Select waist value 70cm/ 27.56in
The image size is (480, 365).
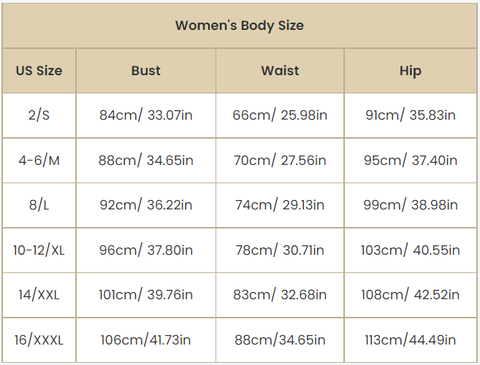[280, 160]
